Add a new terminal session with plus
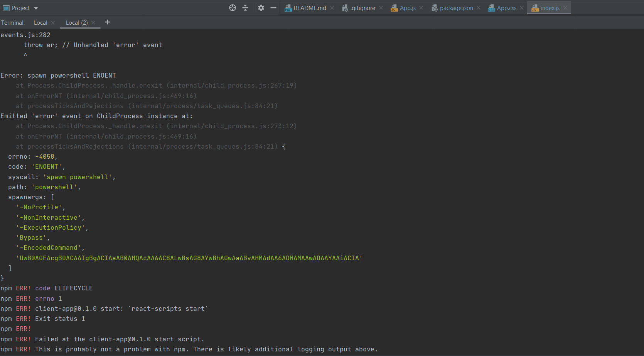The image size is (644, 356). [x=108, y=22]
